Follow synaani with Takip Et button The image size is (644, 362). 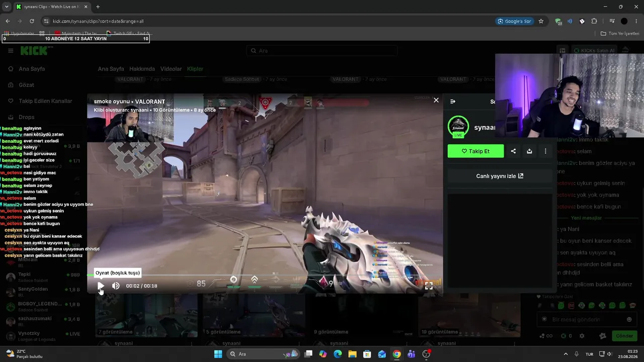point(475,151)
